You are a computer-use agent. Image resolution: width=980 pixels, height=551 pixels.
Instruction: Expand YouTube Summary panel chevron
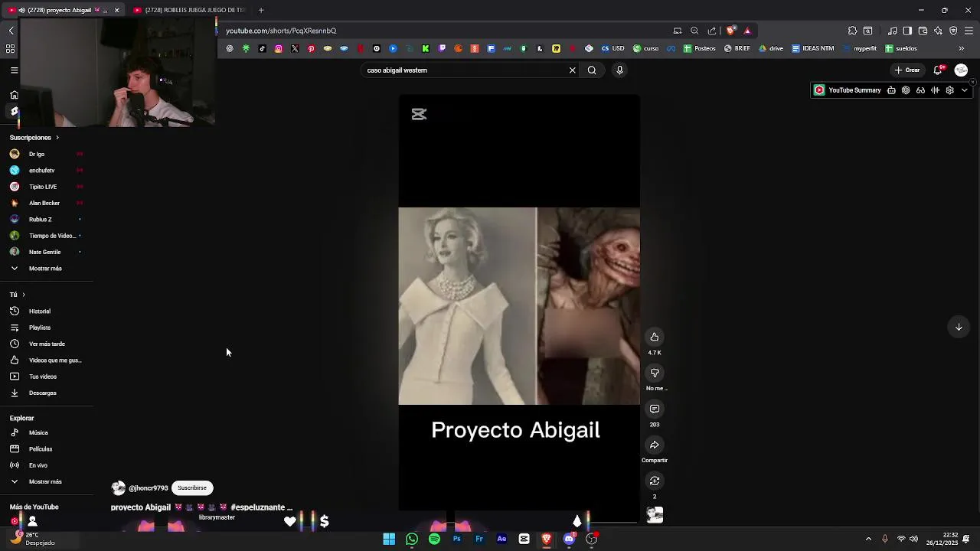[964, 90]
